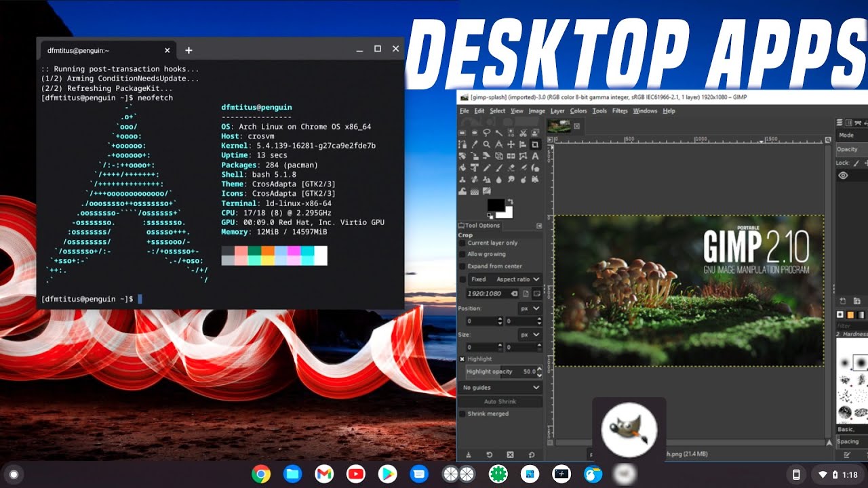Open Chrome browser from the shelf
Image resolution: width=868 pixels, height=488 pixels.
261,474
